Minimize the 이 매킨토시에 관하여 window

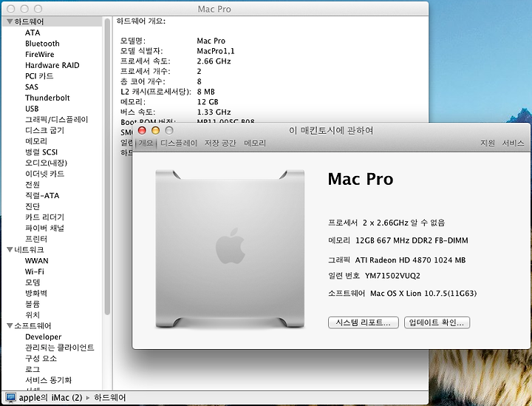tap(155, 130)
